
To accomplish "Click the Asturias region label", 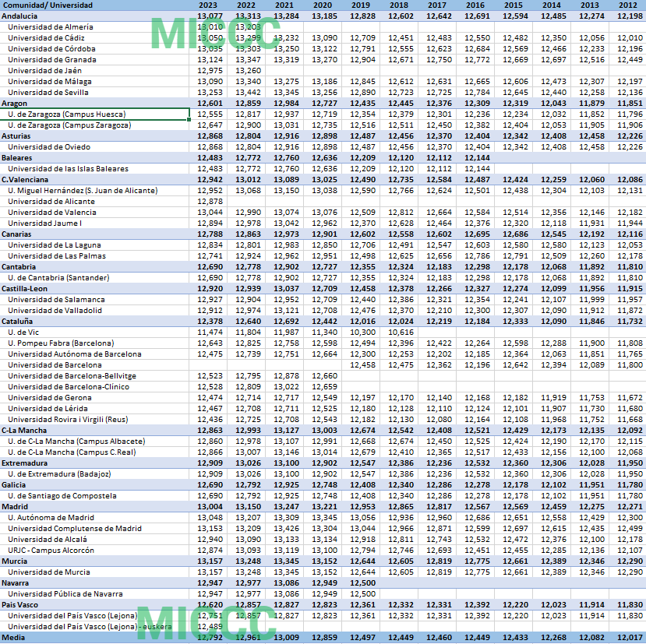I will tap(16, 135).
